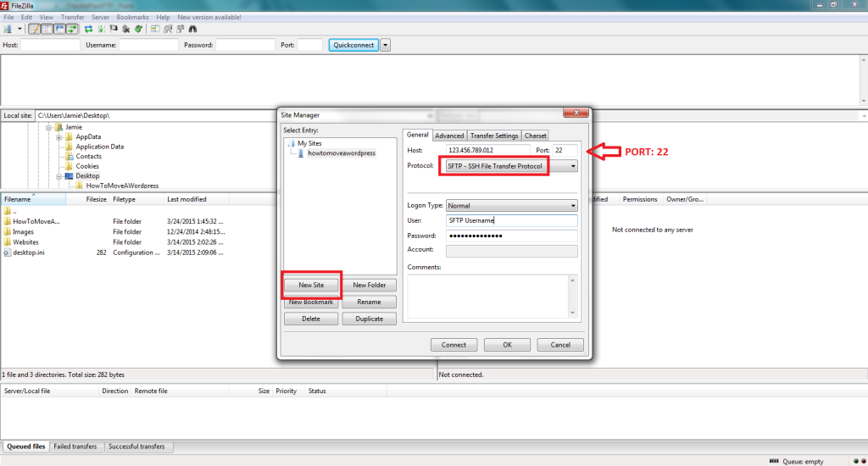Click the binoculars file search icon
The width and height of the screenshot is (868, 466).
click(192, 29)
